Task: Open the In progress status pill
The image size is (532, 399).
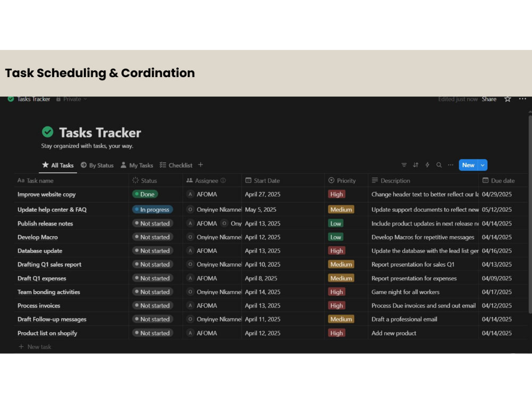Action: pyautogui.click(x=153, y=209)
